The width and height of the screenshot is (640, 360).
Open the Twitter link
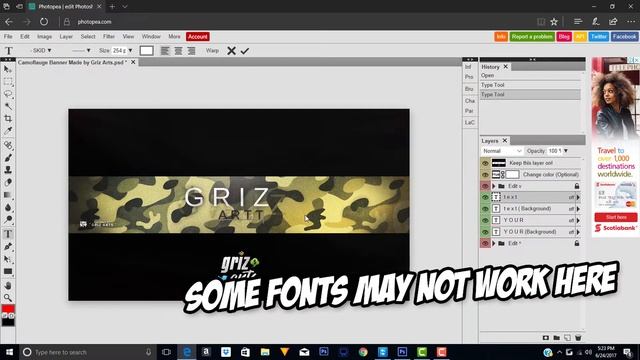599,37
